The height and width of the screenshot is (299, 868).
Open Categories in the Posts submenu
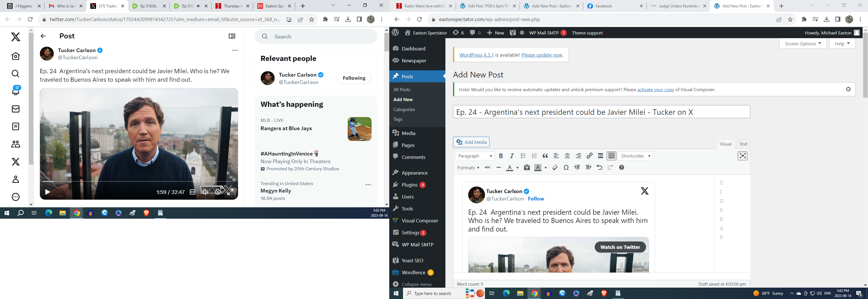pyautogui.click(x=404, y=109)
